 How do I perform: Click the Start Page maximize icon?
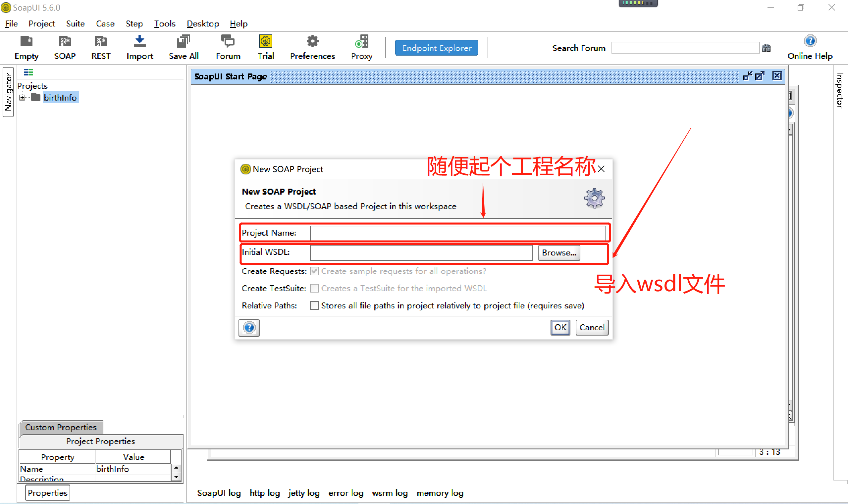coord(760,76)
